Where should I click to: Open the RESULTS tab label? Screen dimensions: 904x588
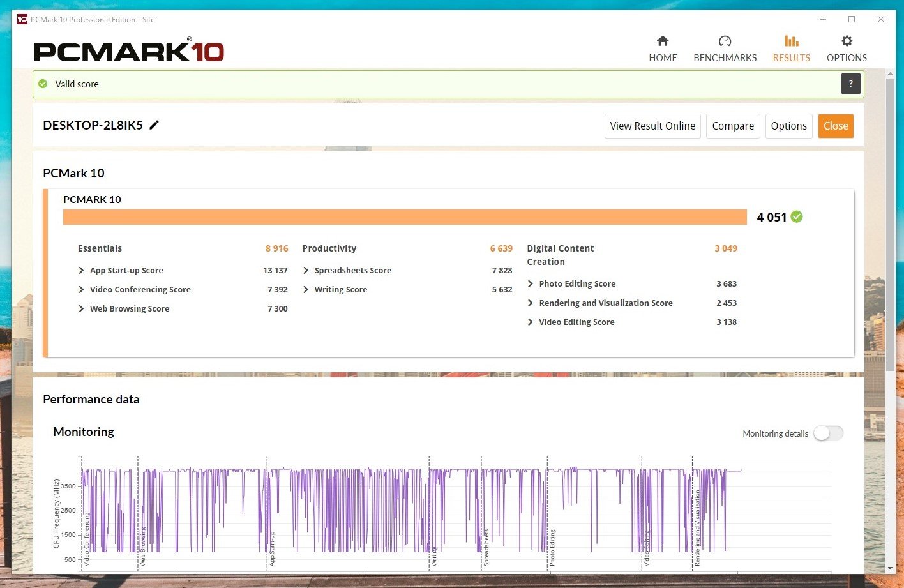click(792, 57)
